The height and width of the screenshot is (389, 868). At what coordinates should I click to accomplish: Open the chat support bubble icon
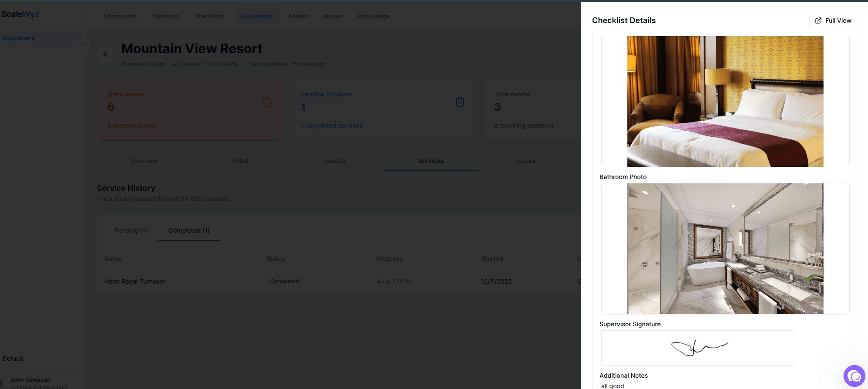[x=854, y=376]
